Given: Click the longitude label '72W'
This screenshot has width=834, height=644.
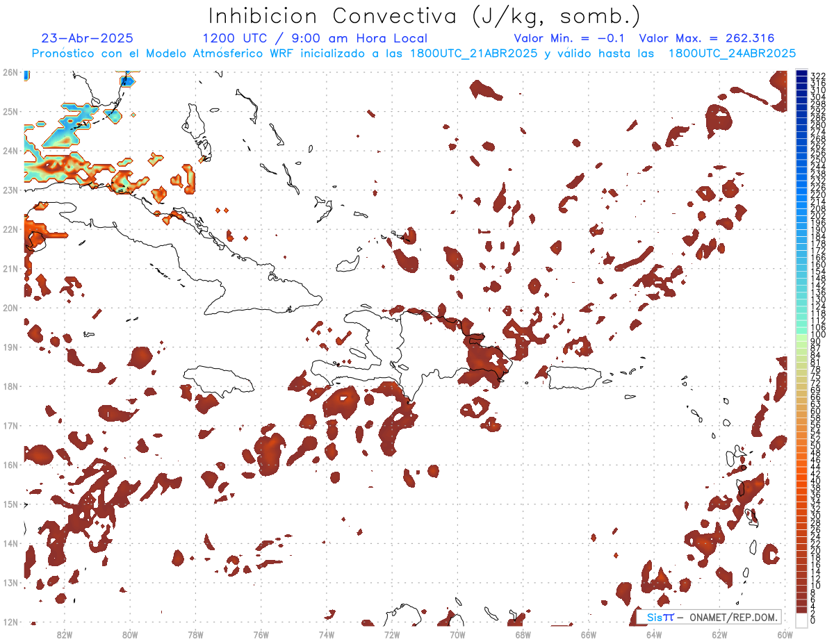Looking at the screenshot, I should click(392, 634).
